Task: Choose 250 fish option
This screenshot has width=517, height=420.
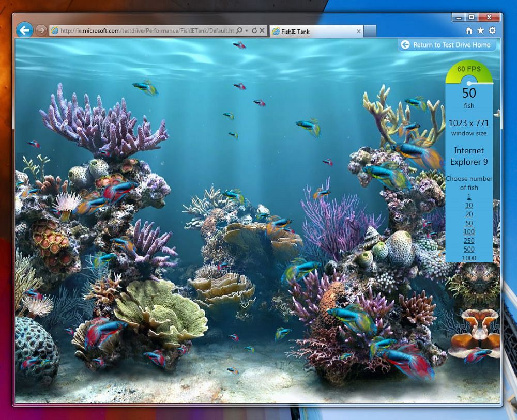Action: (469, 240)
